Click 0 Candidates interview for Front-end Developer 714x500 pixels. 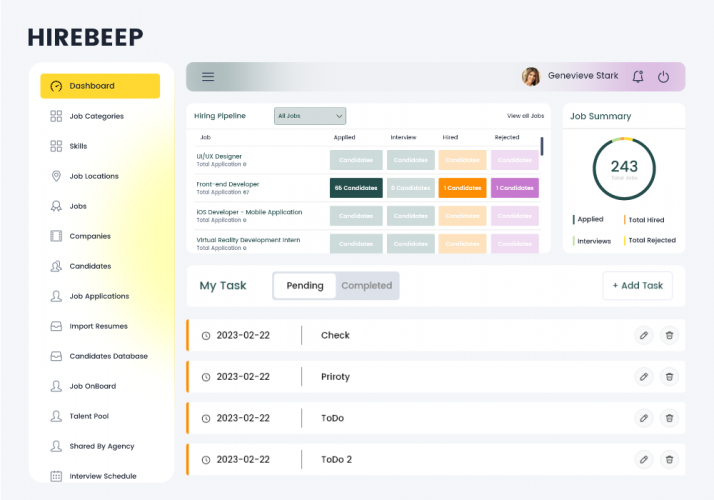[x=411, y=188]
